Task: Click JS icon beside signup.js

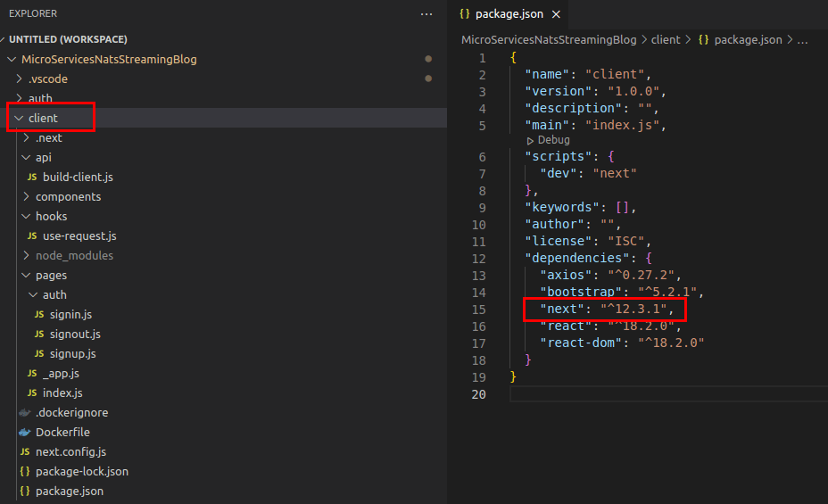Action: click(x=39, y=353)
